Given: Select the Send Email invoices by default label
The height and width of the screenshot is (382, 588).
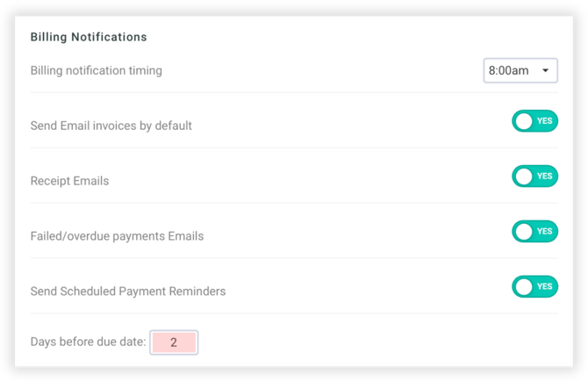Looking at the screenshot, I should tap(111, 126).
